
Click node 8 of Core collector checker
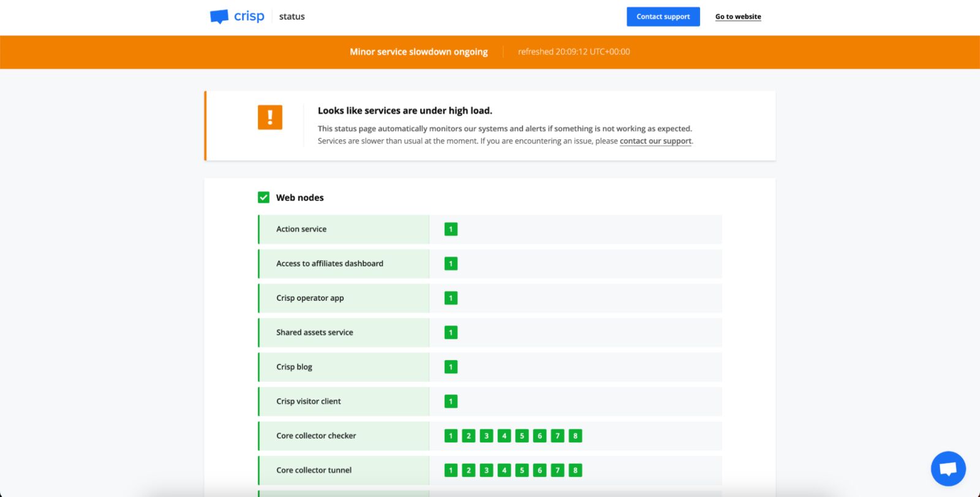(575, 436)
